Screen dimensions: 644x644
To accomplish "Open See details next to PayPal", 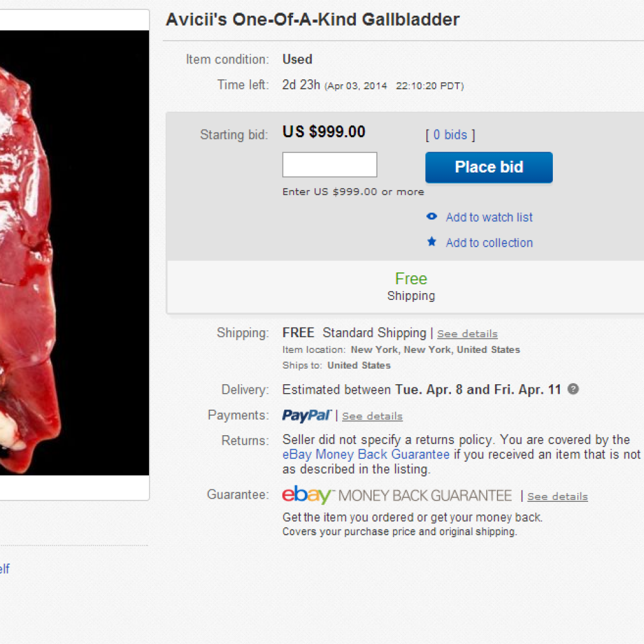I will click(372, 416).
